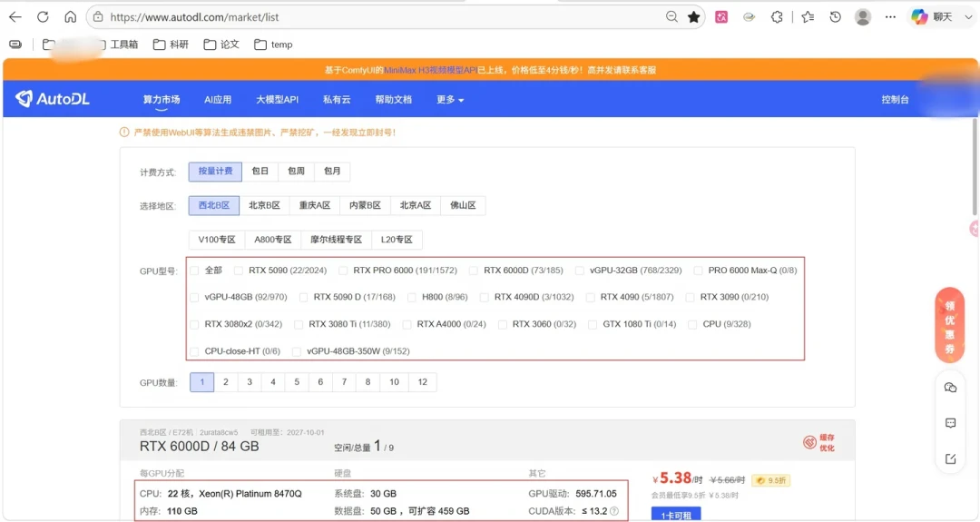980x522 pixels.
Task: Click the 缓存优化 badge icon
Action: click(818, 443)
